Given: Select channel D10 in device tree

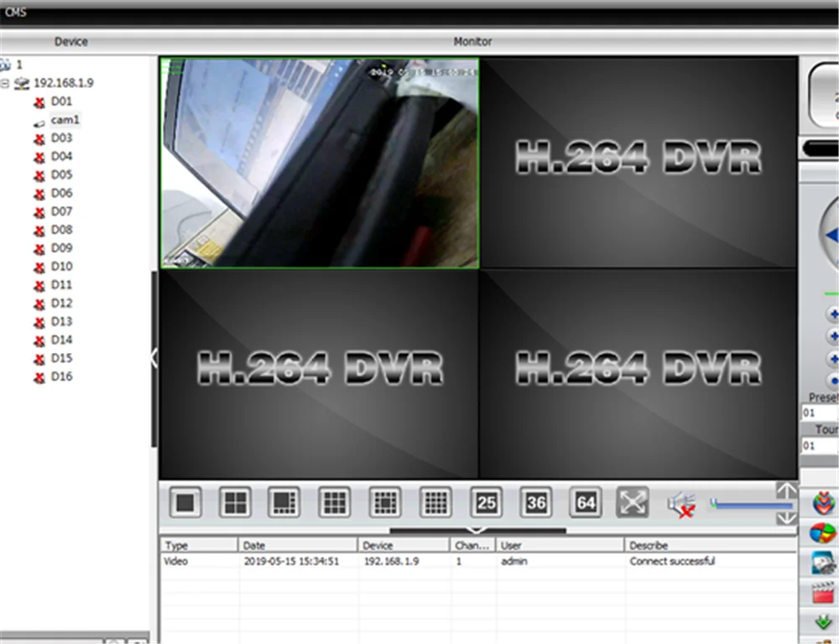Looking at the screenshot, I should [x=61, y=267].
